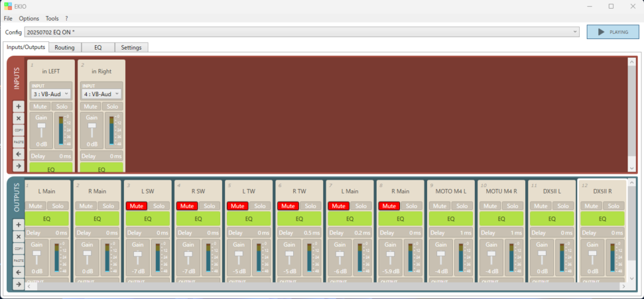This screenshot has width=644, height=299.
Task: Click Outputs panel vertical scroll-down arrow
Action: pyautogui.click(x=631, y=278)
